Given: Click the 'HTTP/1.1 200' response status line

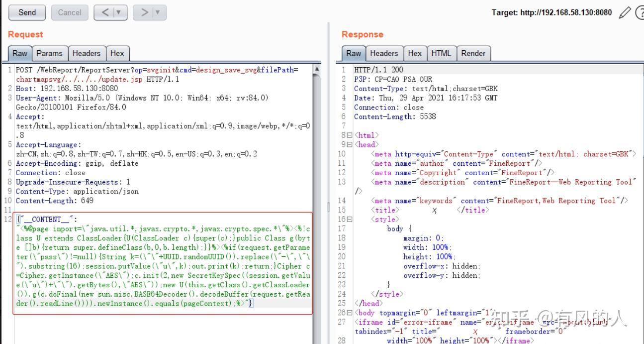Looking at the screenshot, I should point(379,70).
